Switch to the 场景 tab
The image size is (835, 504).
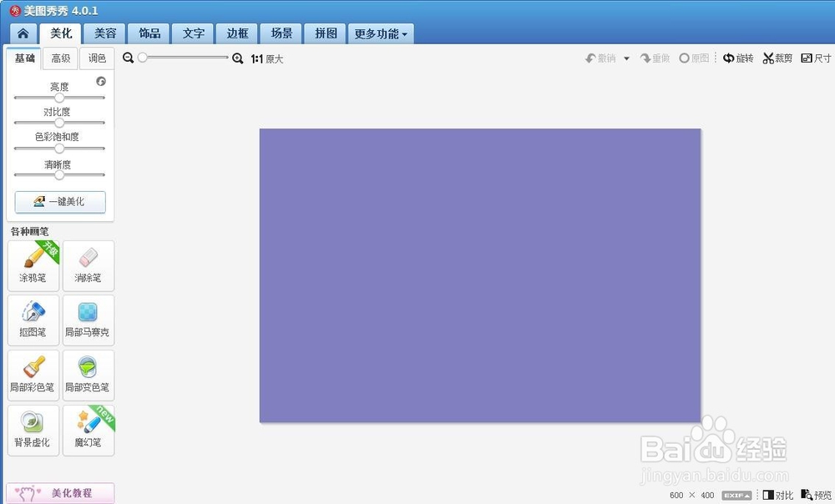[281, 33]
